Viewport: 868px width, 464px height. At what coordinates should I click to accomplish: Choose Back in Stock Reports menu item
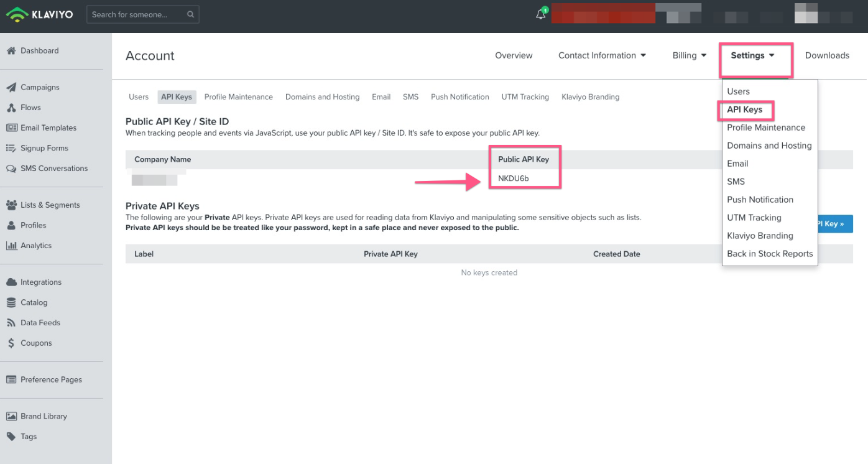click(770, 254)
